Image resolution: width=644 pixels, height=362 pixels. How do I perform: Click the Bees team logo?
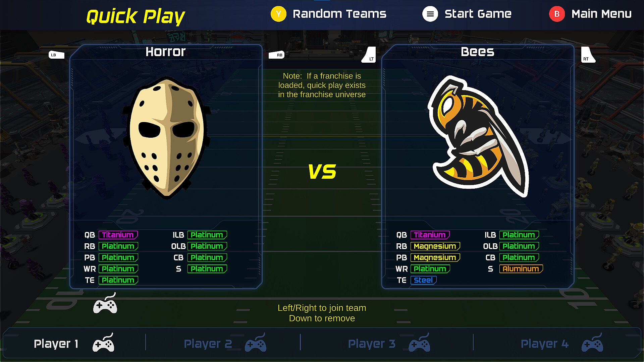click(478, 136)
